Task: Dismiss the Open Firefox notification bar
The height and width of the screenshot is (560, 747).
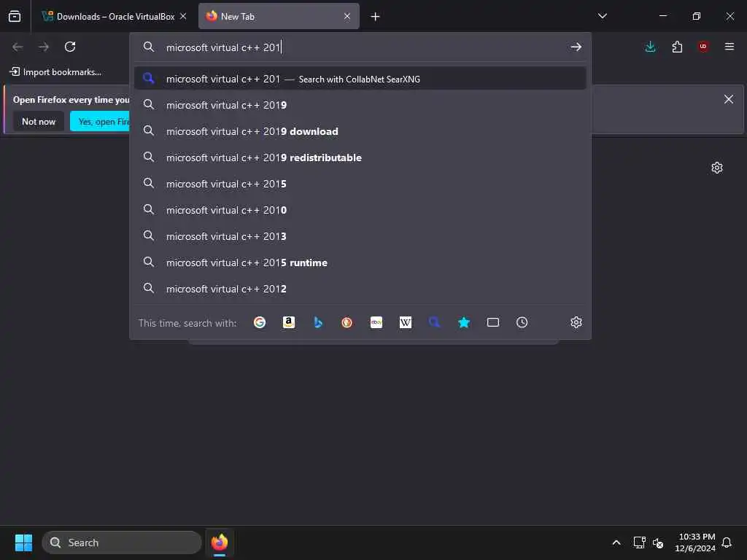Action: coord(729,99)
